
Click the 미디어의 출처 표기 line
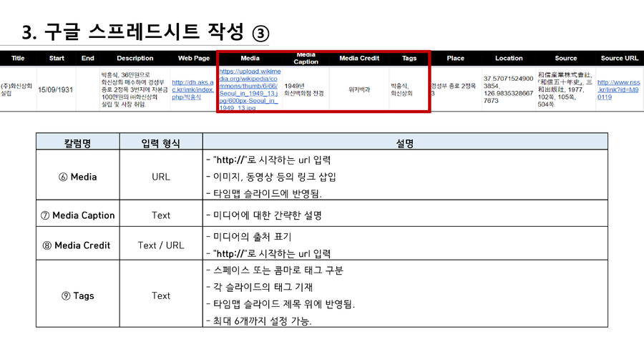(249, 237)
